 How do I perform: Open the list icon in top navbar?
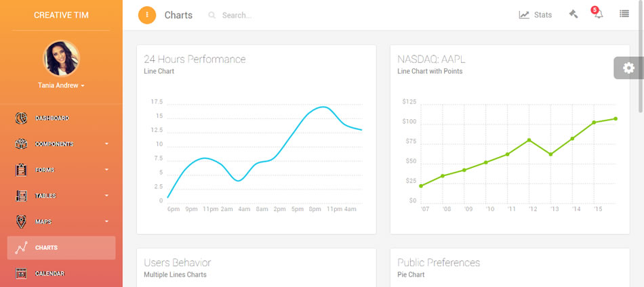pos(624,15)
